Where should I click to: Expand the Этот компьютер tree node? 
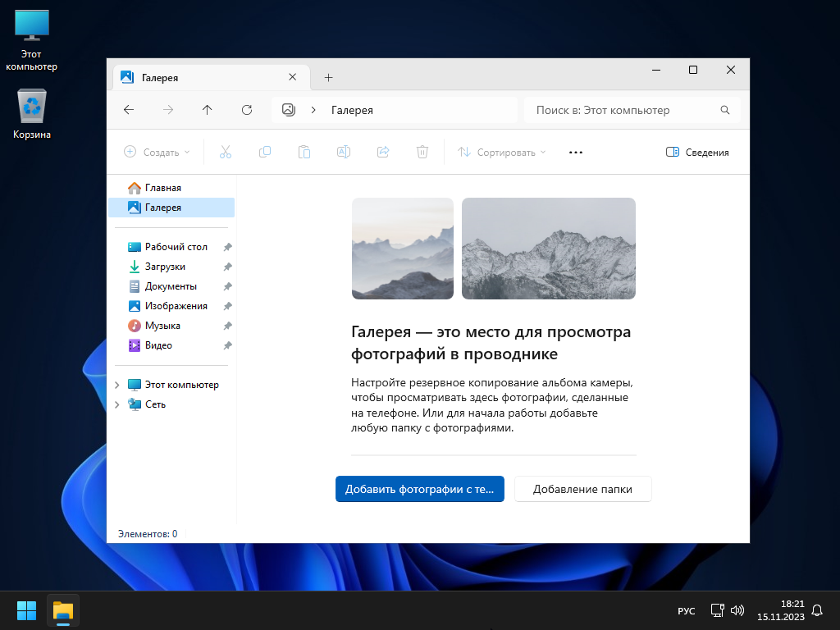tap(117, 385)
